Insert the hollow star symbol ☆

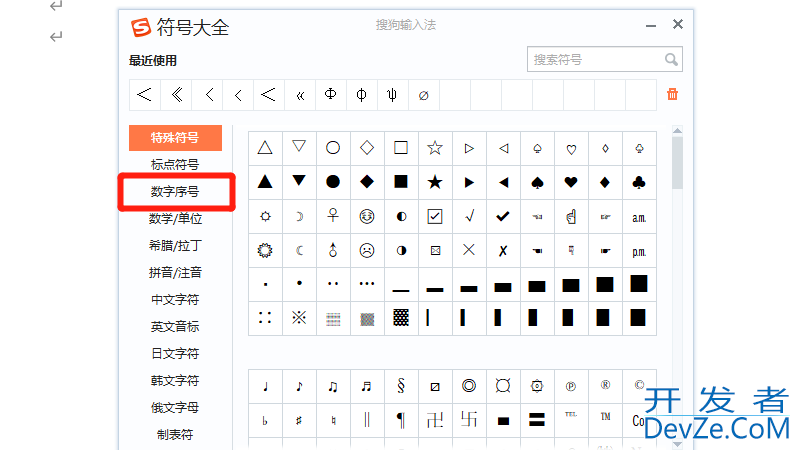pyautogui.click(x=435, y=148)
